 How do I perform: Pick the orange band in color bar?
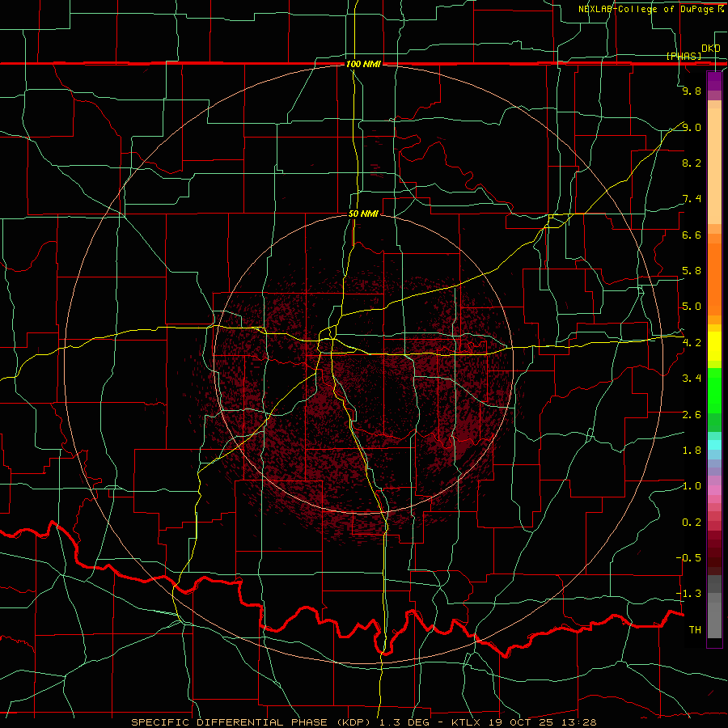pyautogui.click(x=714, y=280)
